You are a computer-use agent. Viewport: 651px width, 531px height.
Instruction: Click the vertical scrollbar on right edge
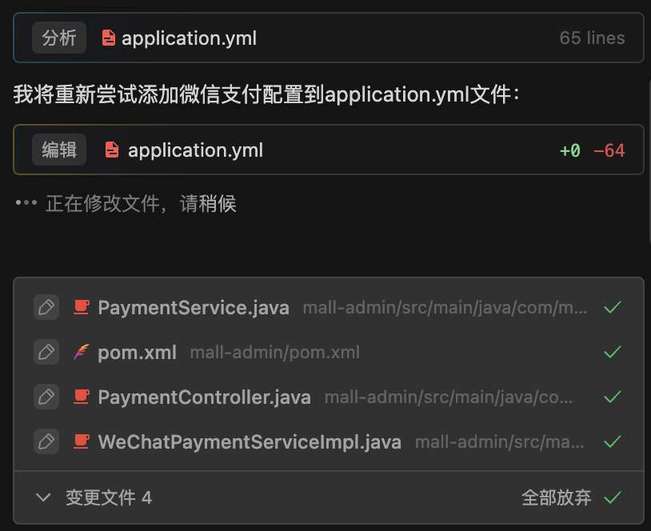(x=649, y=162)
